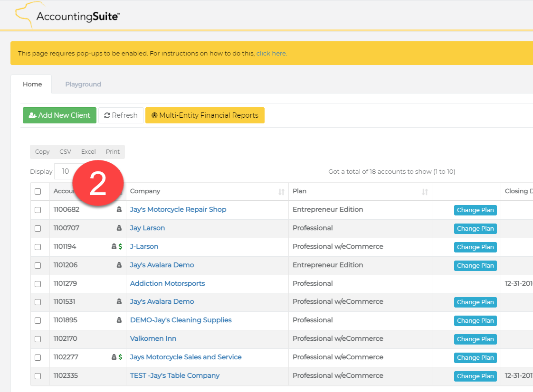Click the Add New Client button
Screen dimensions: 533x392
point(59,115)
